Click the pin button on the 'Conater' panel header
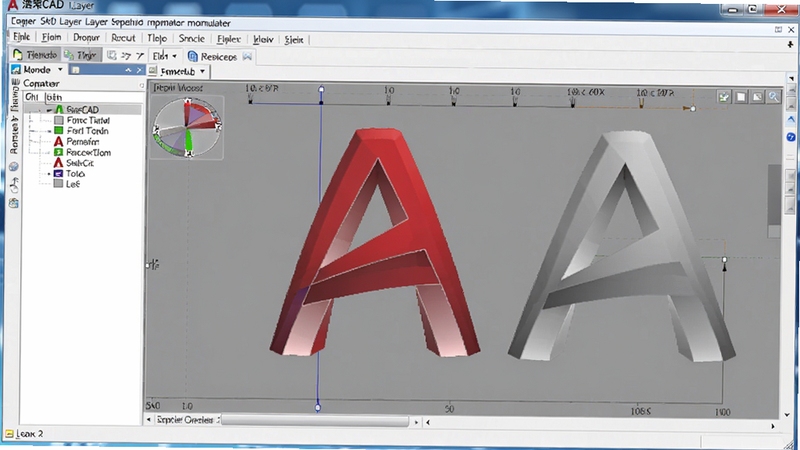This screenshot has height=450, width=800. tap(141, 85)
